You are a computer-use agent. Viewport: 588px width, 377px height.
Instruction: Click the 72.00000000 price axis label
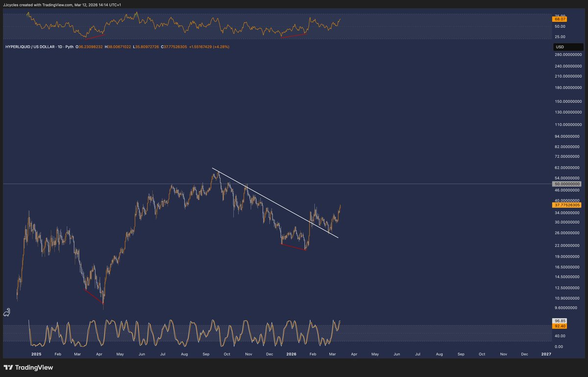pyautogui.click(x=568, y=156)
